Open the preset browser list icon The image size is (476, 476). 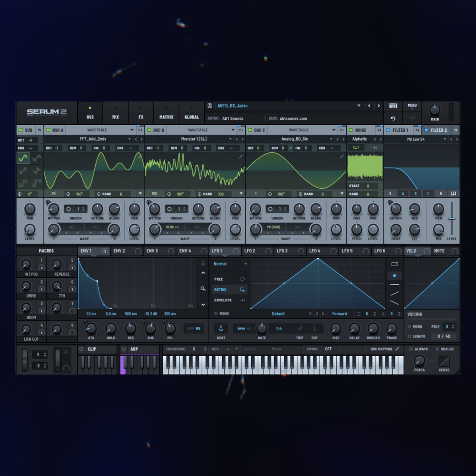(x=393, y=106)
